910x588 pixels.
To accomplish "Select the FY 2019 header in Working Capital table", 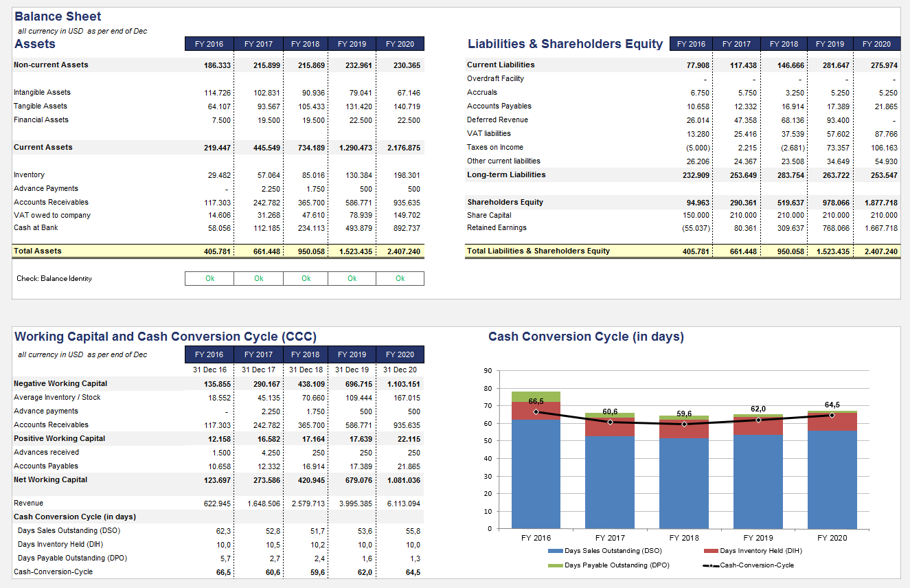I will tap(352, 354).
